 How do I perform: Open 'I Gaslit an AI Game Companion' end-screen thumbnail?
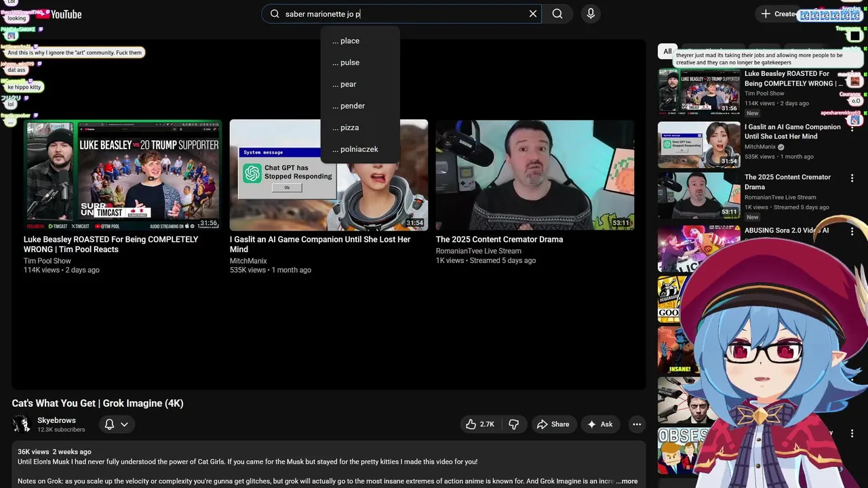coord(329,176)
